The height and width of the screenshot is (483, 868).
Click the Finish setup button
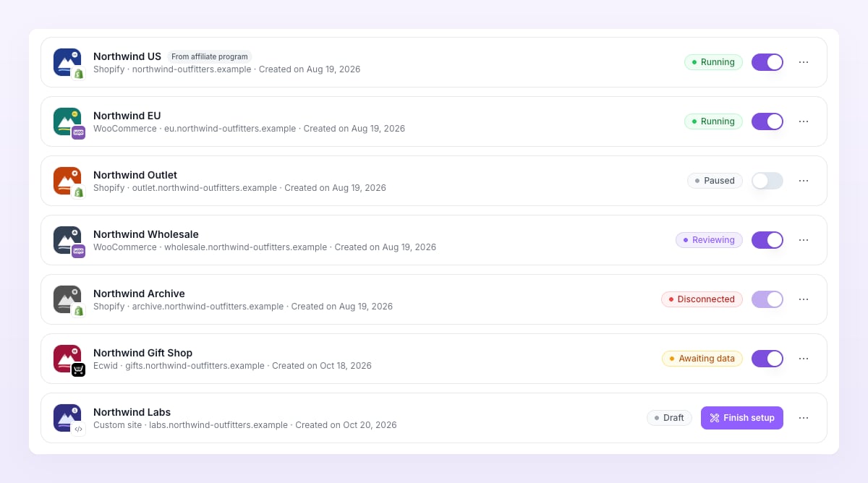(x=742, y=418)
